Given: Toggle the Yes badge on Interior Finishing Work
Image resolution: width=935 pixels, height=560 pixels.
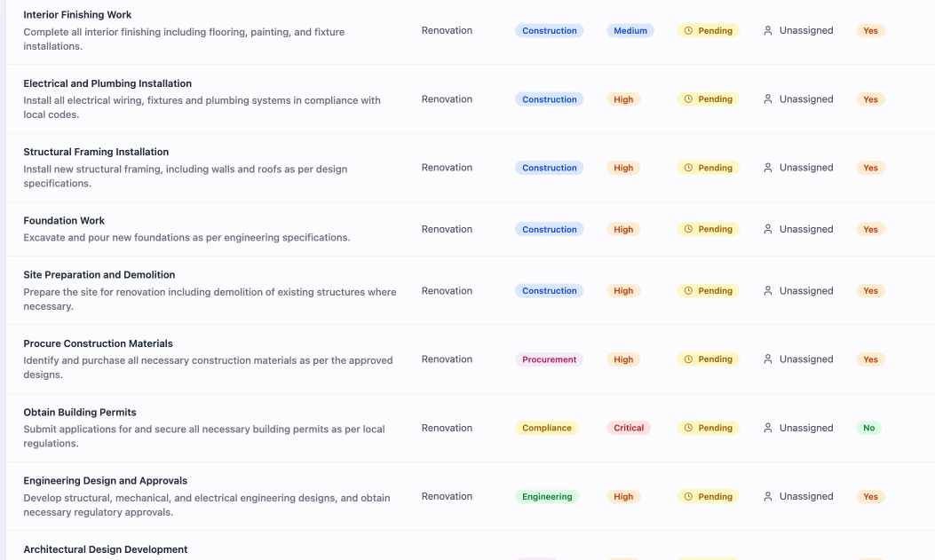Looking at the screenshot, I should pyautogui.click(x=870, y=30).
